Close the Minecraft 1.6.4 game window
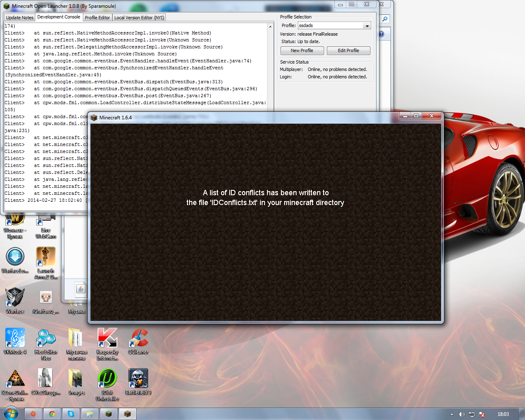 pos(431,116)
